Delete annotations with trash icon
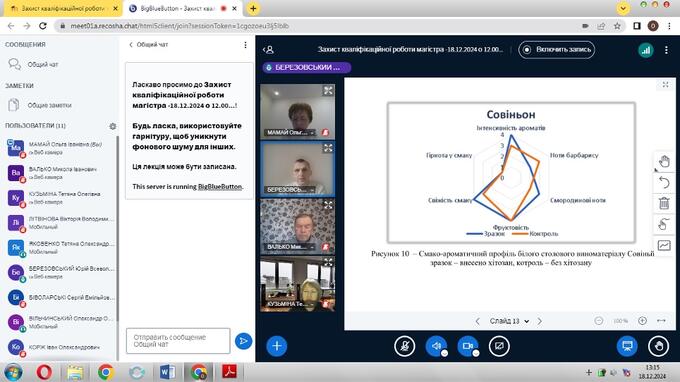Viewport: 680px width, 382px height. tap(664, 203)
